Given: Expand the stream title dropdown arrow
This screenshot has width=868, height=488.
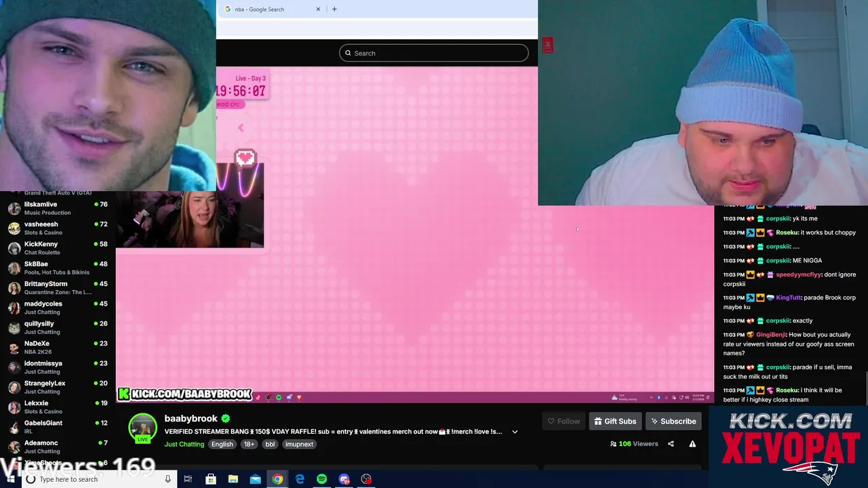Looking at the screenshot, I should click(515, 432).
